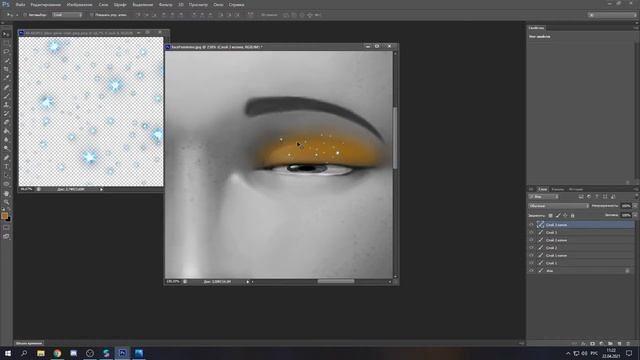Hide the Слой 3 копия layer
This screenshot has height=360, width=640.
pos(531,225)
